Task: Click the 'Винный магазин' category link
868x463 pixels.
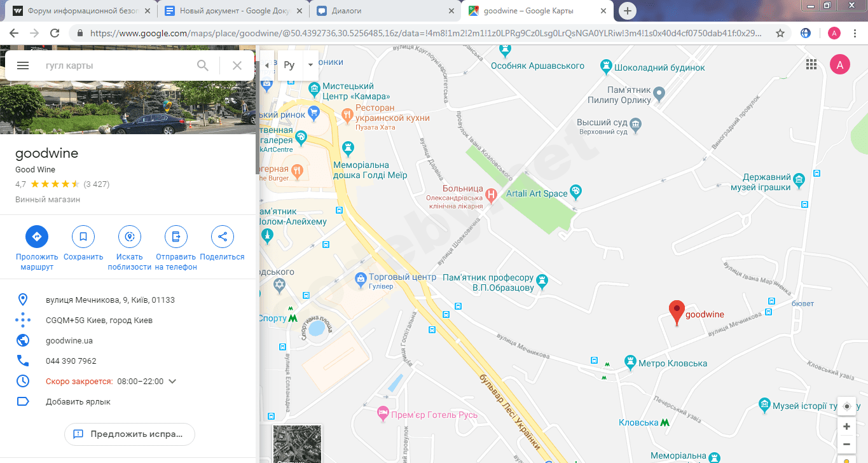Action: click(48, 200)
